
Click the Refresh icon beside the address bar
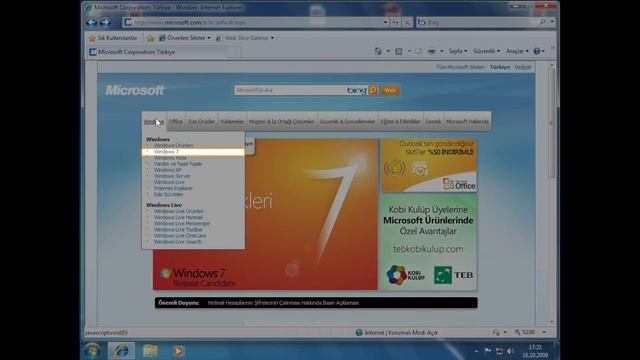395,22
